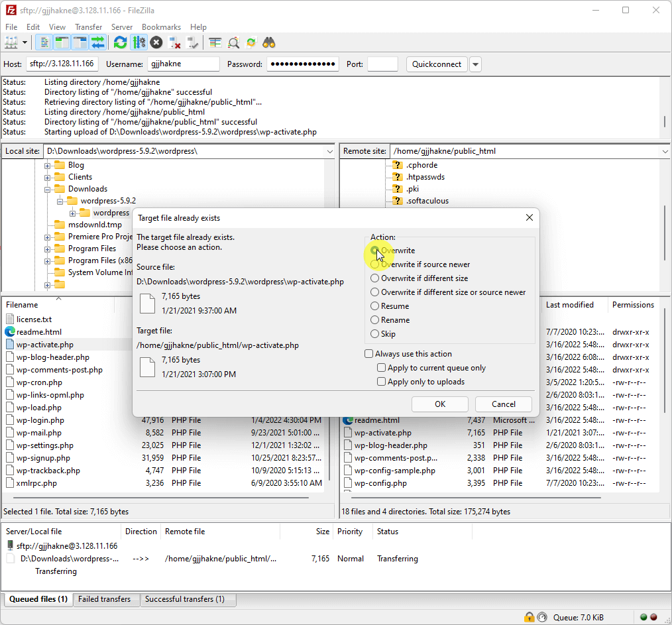The width and height of the screenshot is (672, 625).
Task: Switch to the Failed transfers tab
Action: pyautogui.click(x=104, y=599)
